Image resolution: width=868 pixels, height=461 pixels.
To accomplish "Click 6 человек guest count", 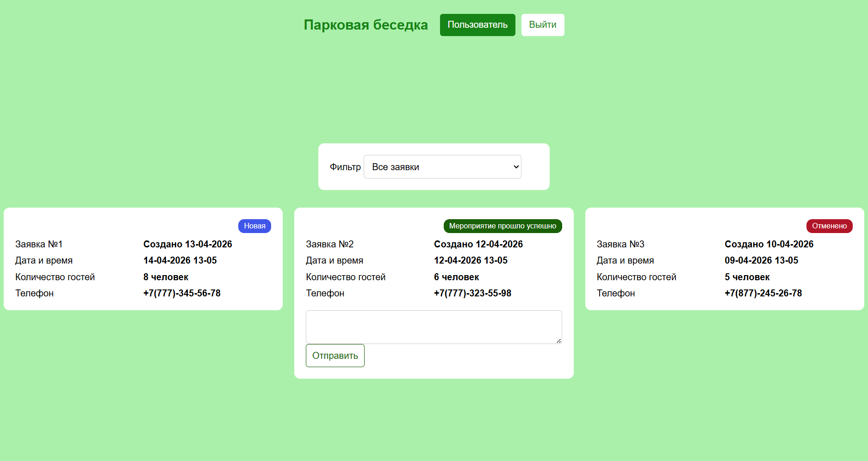I will point(456,277).
